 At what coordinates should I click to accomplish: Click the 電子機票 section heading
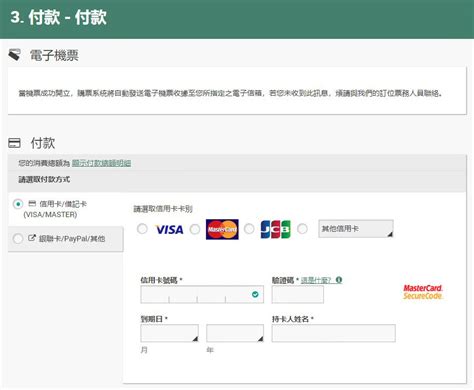(x=54, y=55)
